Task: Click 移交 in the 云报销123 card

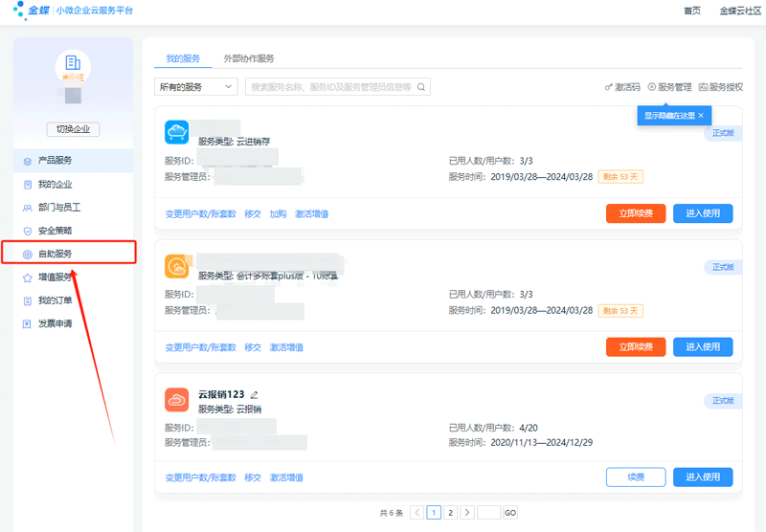Action: [x=253, y=477]
